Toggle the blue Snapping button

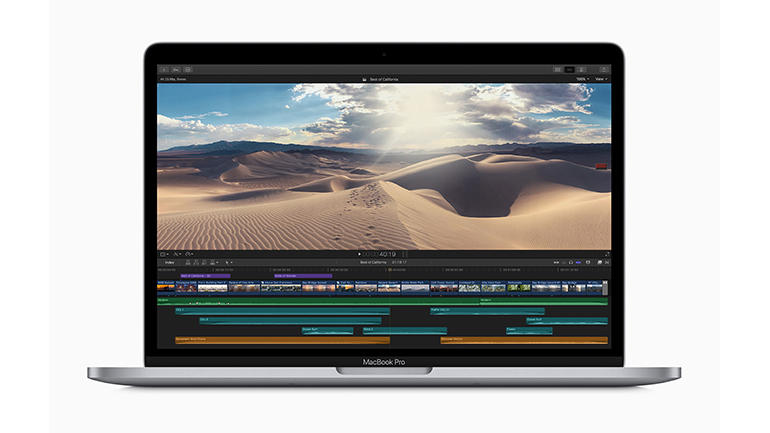coord(578,263)
